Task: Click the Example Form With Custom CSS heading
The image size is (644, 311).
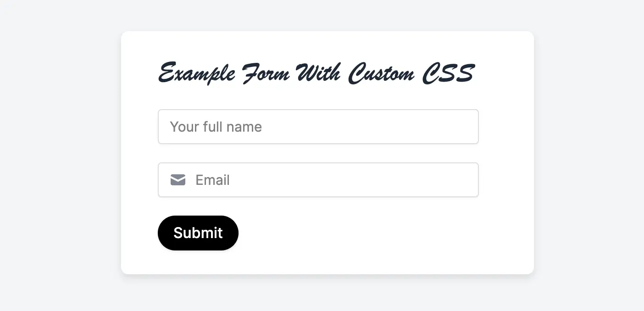Action: click(x=316, y=73)
